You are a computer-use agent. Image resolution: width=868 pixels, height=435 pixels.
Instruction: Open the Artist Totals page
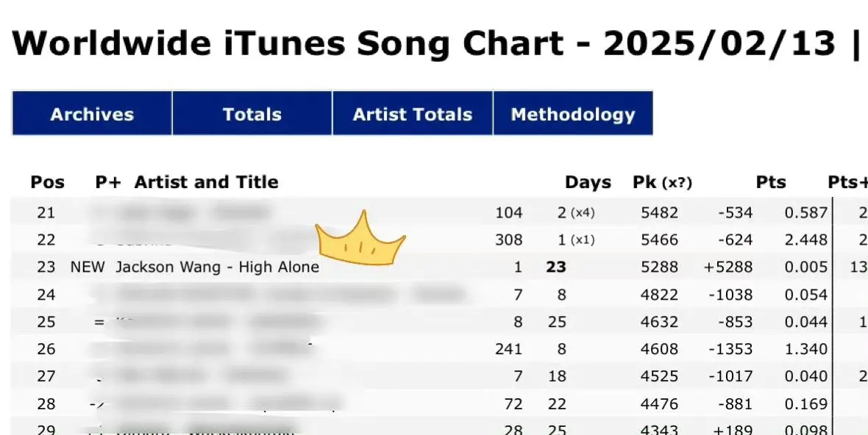[411, 114]
